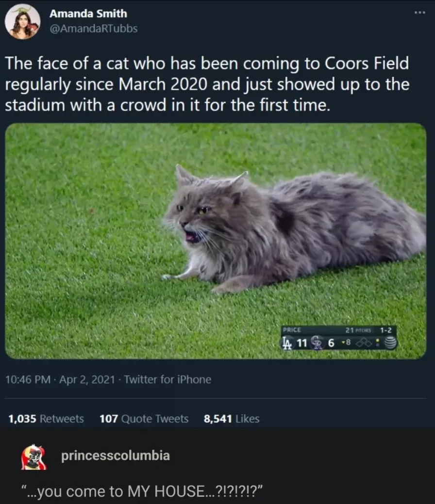Image resolution: width=435 pixels, height=504 pixels.
Task: Click the LA Dodgers logo in scoreboard
Action: coord(287,343)
